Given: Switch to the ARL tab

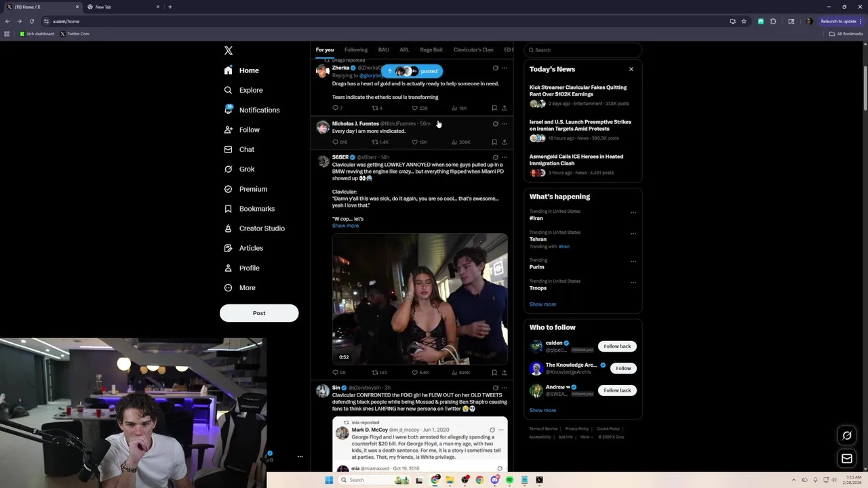Looking at the screenshot, I should click(x=404, y=49).
